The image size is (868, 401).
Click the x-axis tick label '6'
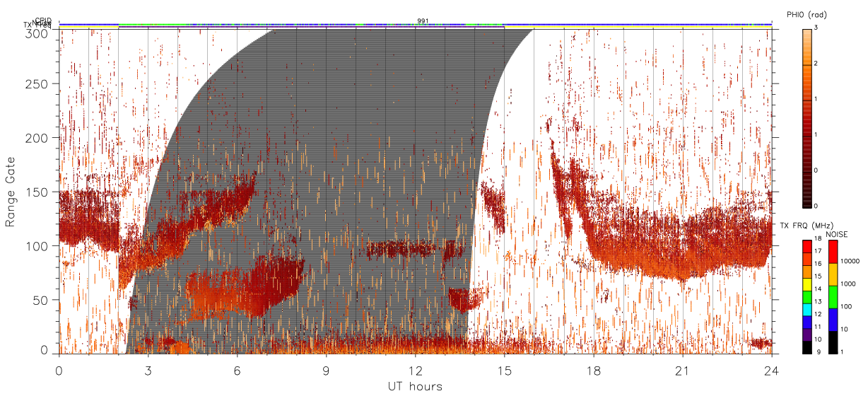[x=237, y=370]
